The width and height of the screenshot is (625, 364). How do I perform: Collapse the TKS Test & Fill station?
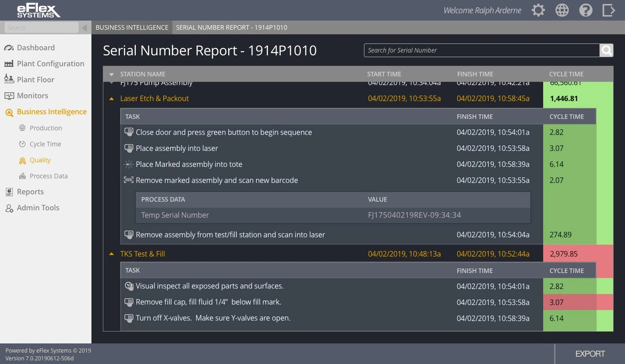tap(112, 254)
